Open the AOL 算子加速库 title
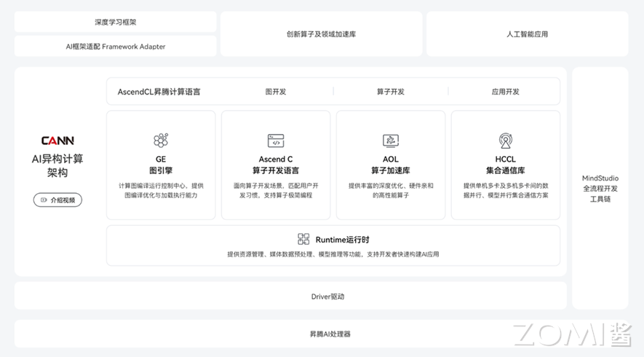 [391, 165]
